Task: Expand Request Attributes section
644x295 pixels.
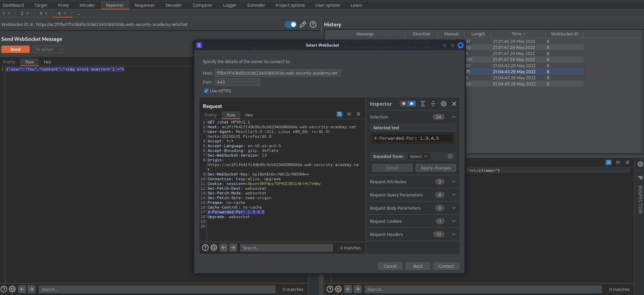Action: point(454,182)
